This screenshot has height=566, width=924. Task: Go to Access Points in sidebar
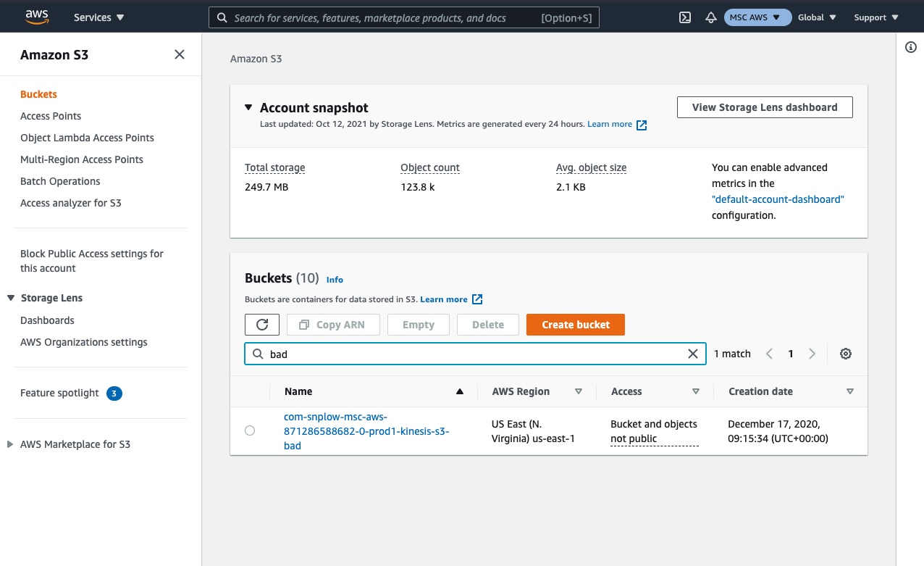[51, 116]
